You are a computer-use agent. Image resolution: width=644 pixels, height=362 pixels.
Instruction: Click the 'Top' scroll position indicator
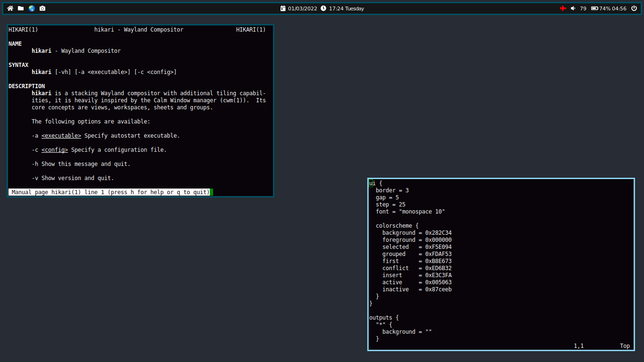pos(625,346)
